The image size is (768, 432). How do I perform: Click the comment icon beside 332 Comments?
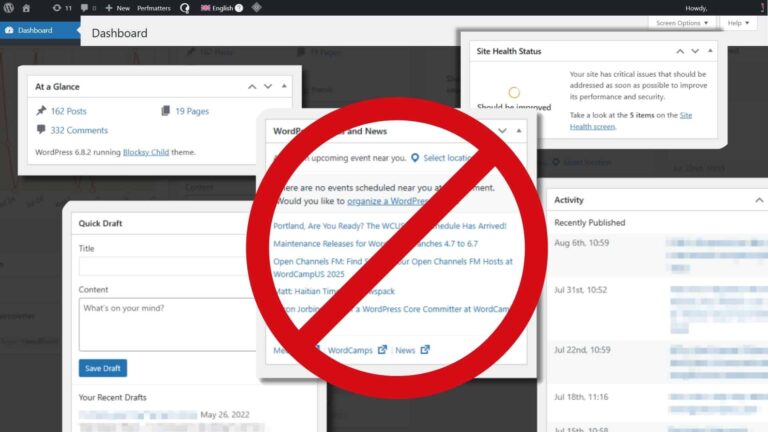pos(40,130)
